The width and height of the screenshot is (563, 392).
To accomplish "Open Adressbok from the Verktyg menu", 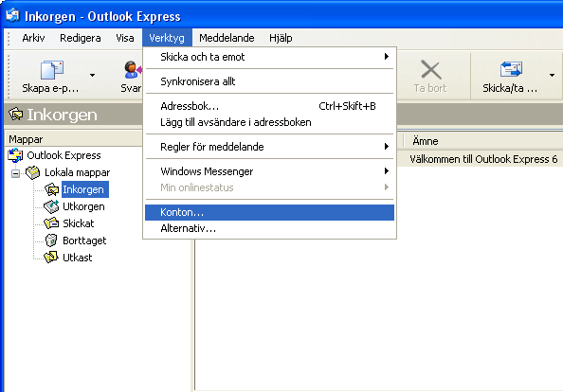I will (269, 106).
